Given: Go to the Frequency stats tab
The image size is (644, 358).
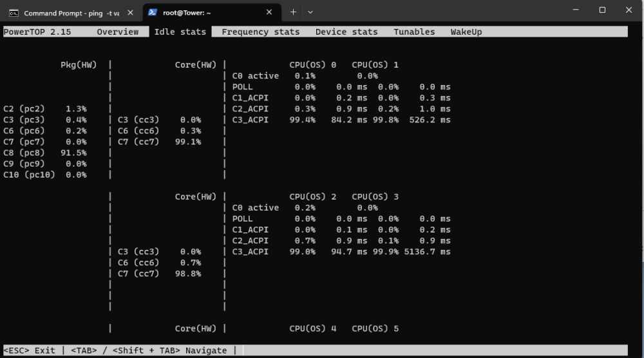Looking at the screenshot, I should tap(260, 32).
